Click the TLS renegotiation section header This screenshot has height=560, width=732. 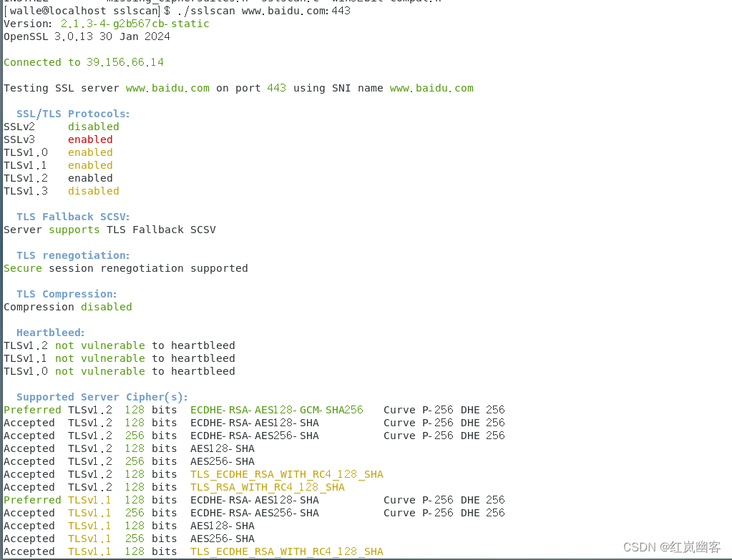tap(74, 255)
